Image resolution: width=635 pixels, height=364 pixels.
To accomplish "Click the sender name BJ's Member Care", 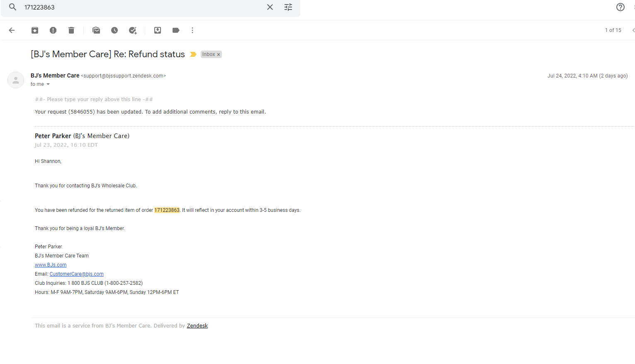I will pyautogui.click(x=55, y=75).
